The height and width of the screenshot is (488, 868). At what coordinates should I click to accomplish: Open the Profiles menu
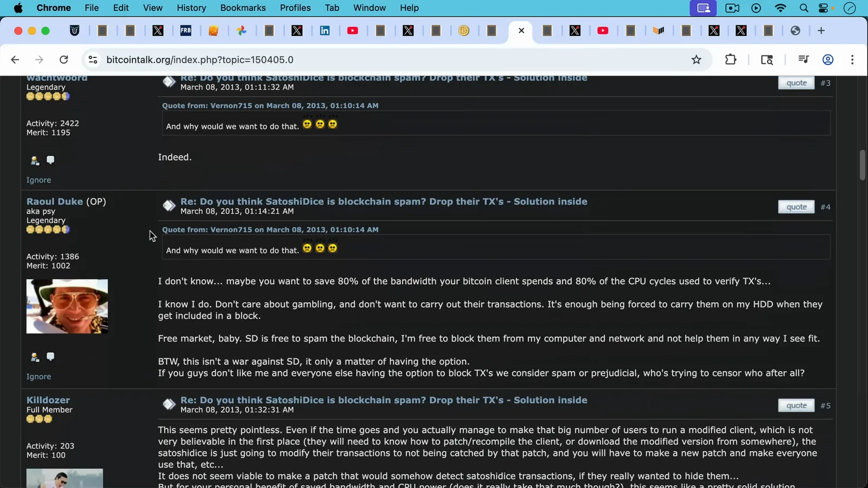295,8
